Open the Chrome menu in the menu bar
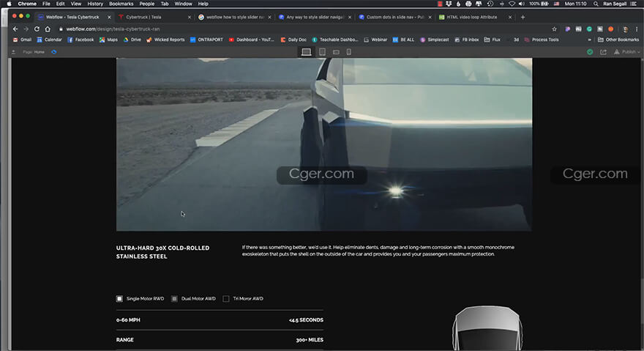This screenshot has height=351, width=644. 27,4
